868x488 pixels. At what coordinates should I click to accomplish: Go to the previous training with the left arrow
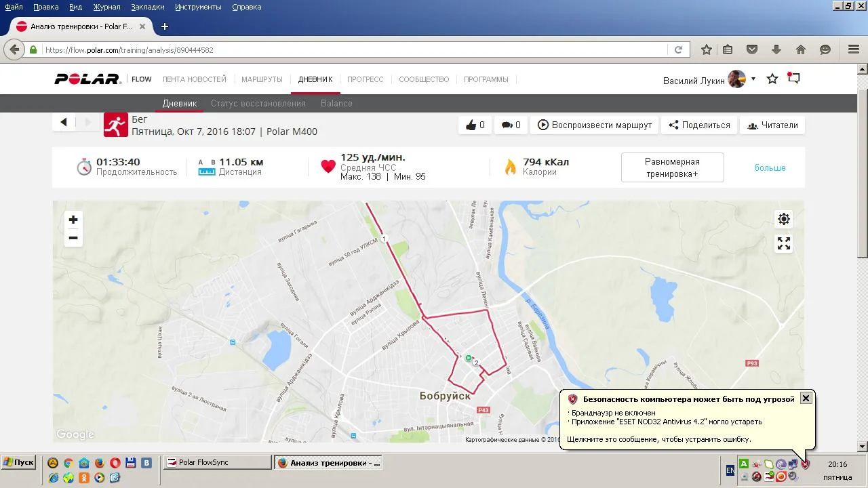coord(64,123)
